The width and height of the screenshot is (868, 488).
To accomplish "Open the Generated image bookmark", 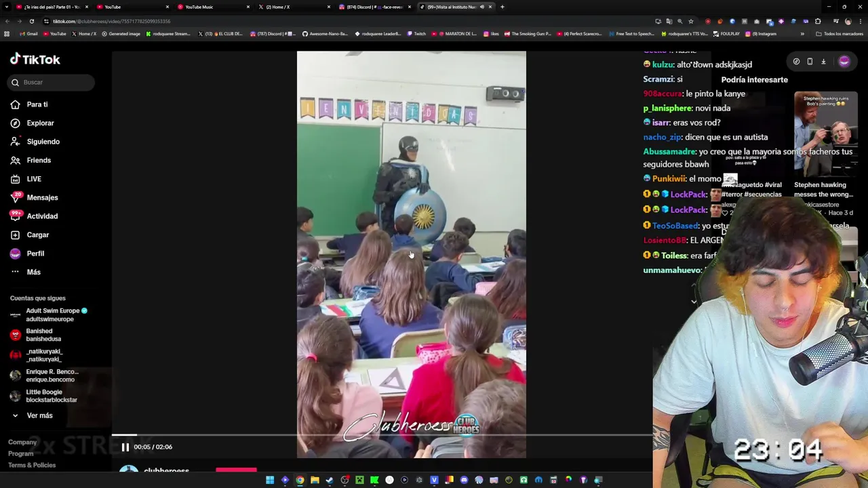I will pos(121,34).
